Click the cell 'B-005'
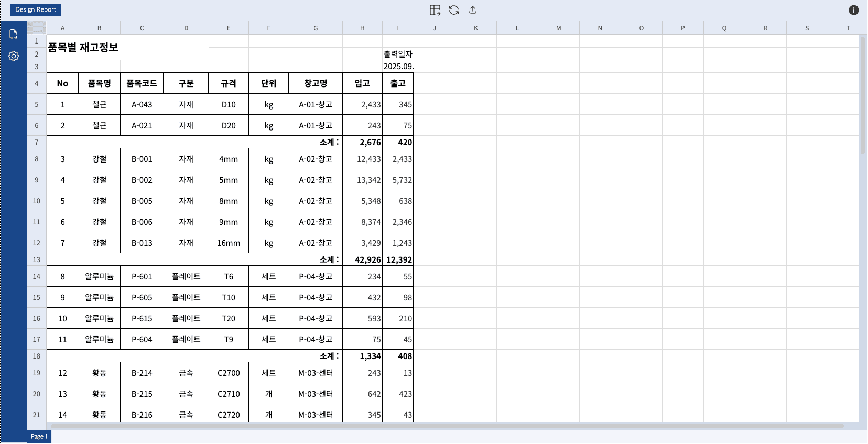This screenshot has width=868, height=444. pos(142,201)
